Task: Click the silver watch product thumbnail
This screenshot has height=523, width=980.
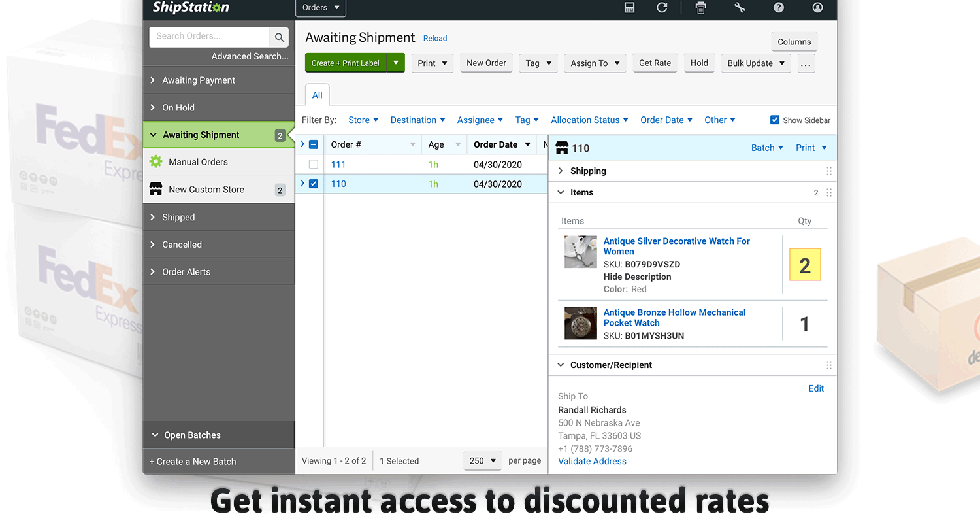Action: click(x=581, y=252)
